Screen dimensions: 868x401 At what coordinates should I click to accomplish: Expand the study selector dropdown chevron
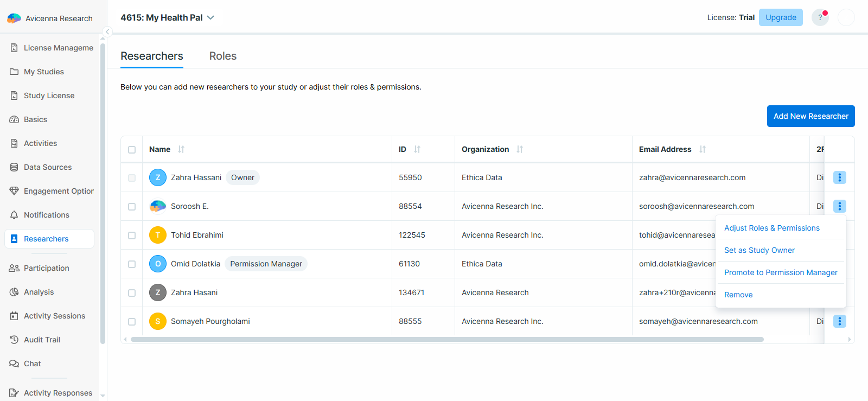pos(210,18)
